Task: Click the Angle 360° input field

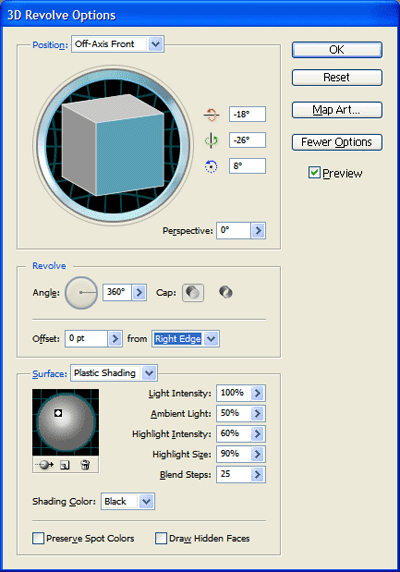Action: tap(117, 292)
